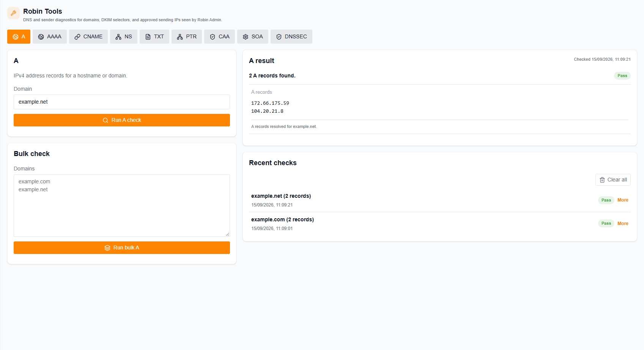Viewport: 644px width, 350px height.
Task: Click the Robin Tools wrench logo icon
Action: (x=13, y=13)
